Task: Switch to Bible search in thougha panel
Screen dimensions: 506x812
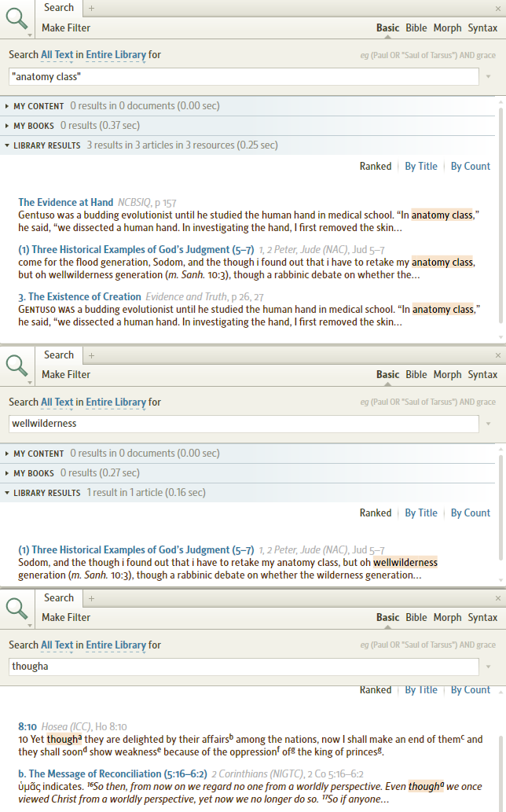Action: pos(416,617)
